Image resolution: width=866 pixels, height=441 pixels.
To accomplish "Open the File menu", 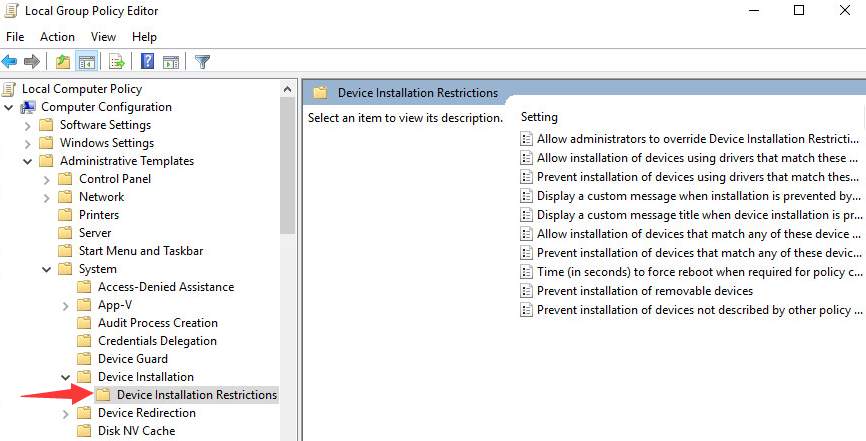I will tap(15, 37).
